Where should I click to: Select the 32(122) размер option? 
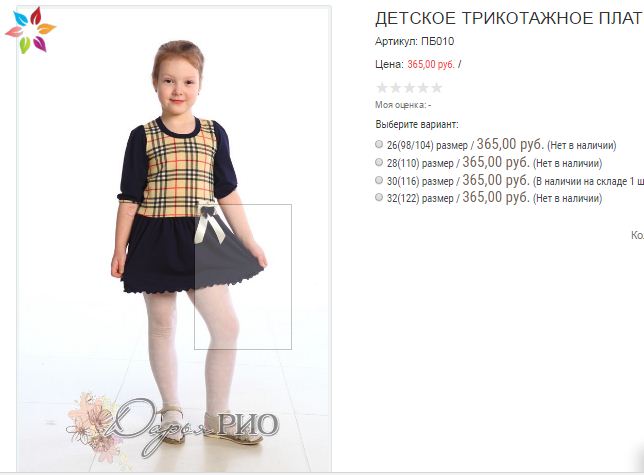point(379,197)
